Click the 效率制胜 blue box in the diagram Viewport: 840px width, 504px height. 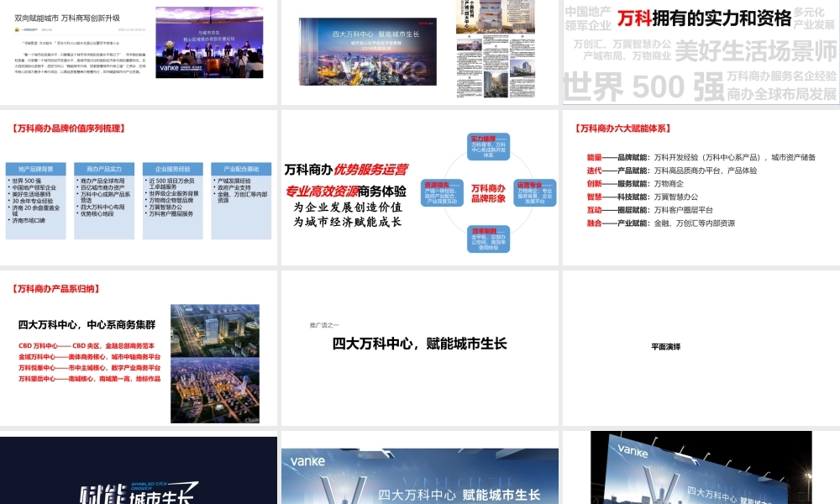[488, 239]
